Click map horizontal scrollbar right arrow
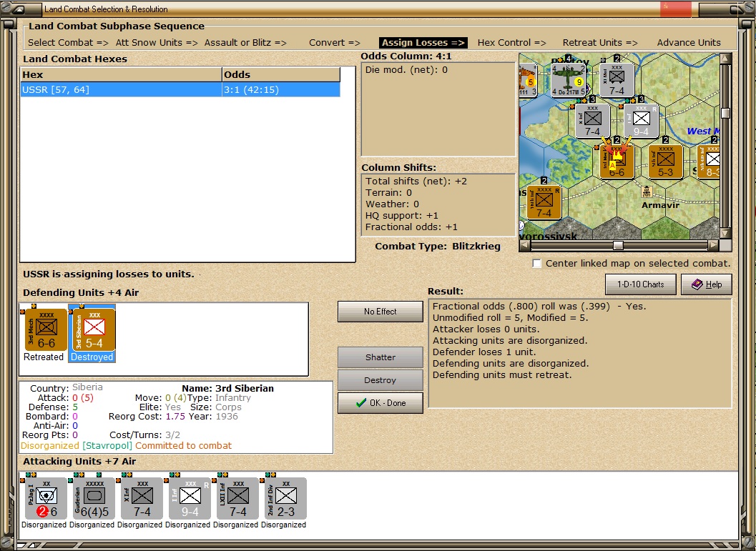Viewport: 756px width, 551px height. pyautogui.click(x=712, y=245)
